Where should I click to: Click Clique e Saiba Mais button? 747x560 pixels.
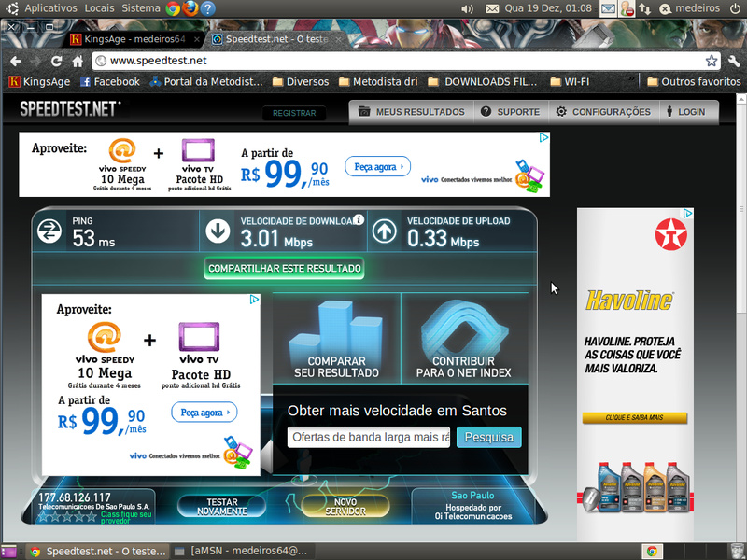tap(635, 417)
